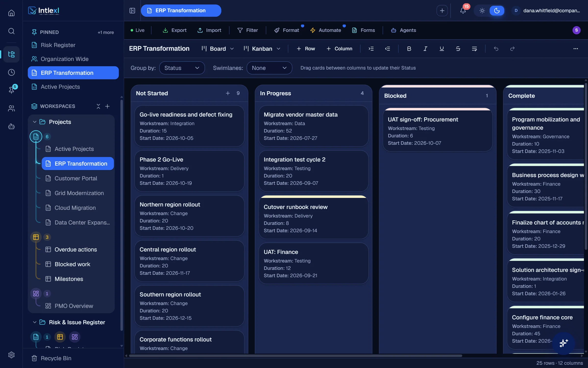The image size is (588, 368).
Task: Toggle text wrap icon
Action: point(474,49)
